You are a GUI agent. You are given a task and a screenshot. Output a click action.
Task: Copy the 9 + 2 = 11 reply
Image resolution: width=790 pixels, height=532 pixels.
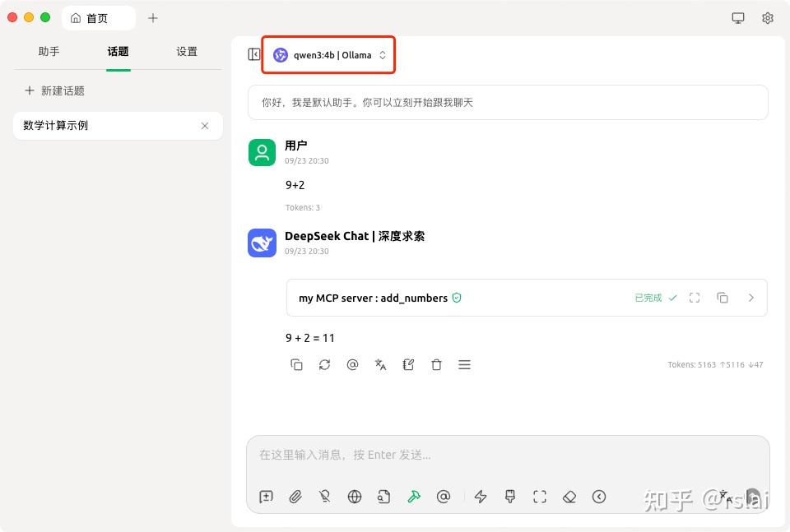(296, 364)
